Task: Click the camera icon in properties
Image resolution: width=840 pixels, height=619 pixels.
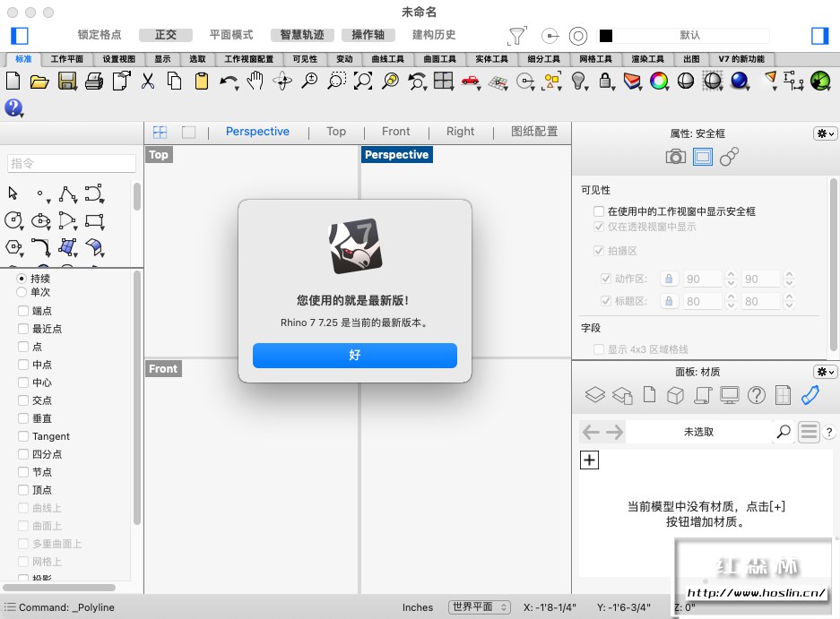Action: click(676, 157)
